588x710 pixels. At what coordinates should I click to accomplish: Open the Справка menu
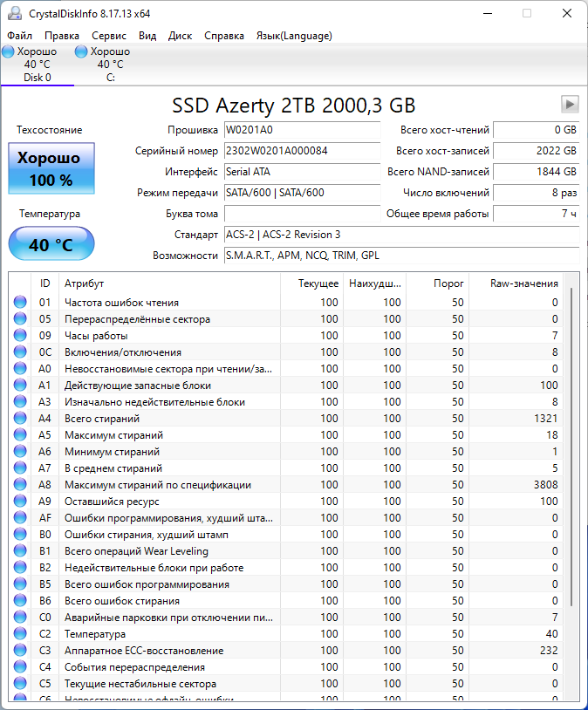(x=224, y=36)
